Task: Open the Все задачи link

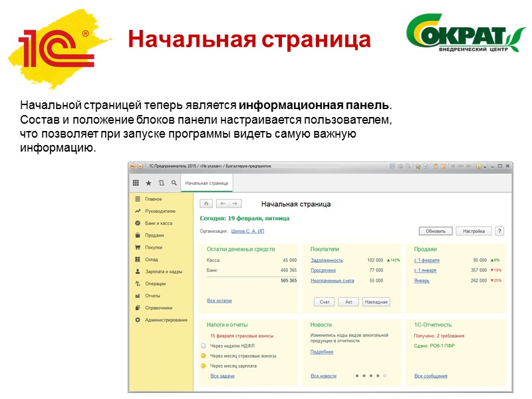Action: pos(222,376)
